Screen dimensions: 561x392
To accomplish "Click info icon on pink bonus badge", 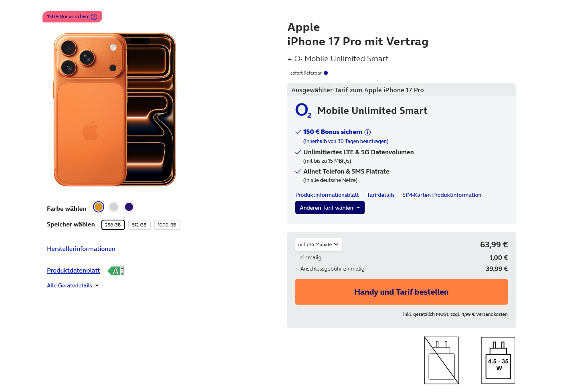I will coord(94,17).
